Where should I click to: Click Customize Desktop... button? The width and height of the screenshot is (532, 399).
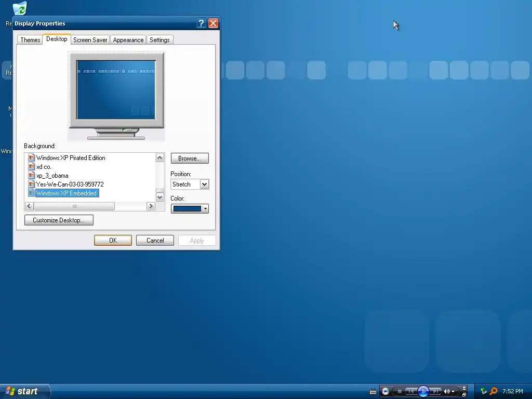(x=59, y=220)
